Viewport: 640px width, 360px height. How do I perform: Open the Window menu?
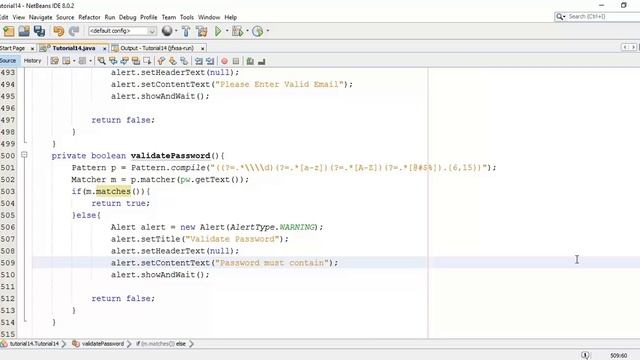click(x=209, y=17)
